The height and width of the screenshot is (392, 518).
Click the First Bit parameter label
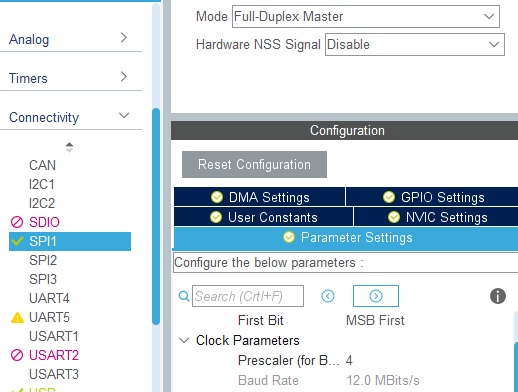coord(261,320)
